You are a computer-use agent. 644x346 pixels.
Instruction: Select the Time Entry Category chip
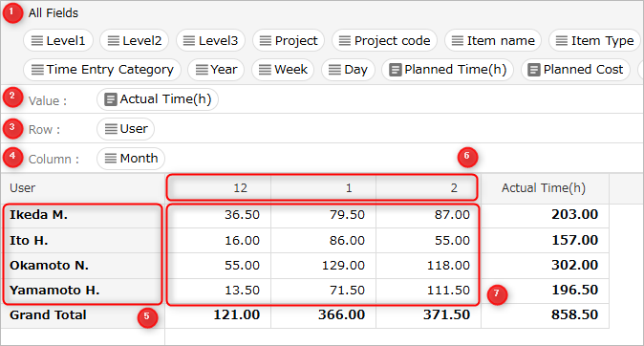coord(102,70)
